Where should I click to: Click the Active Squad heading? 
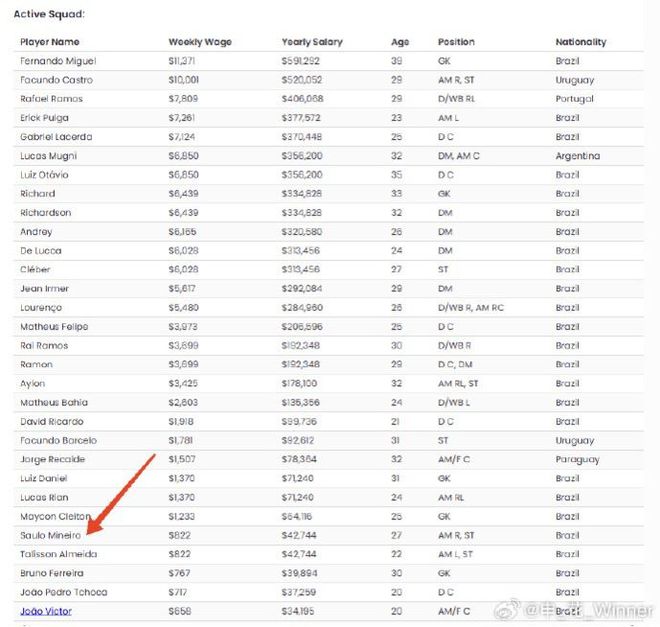tap(49, 14)
